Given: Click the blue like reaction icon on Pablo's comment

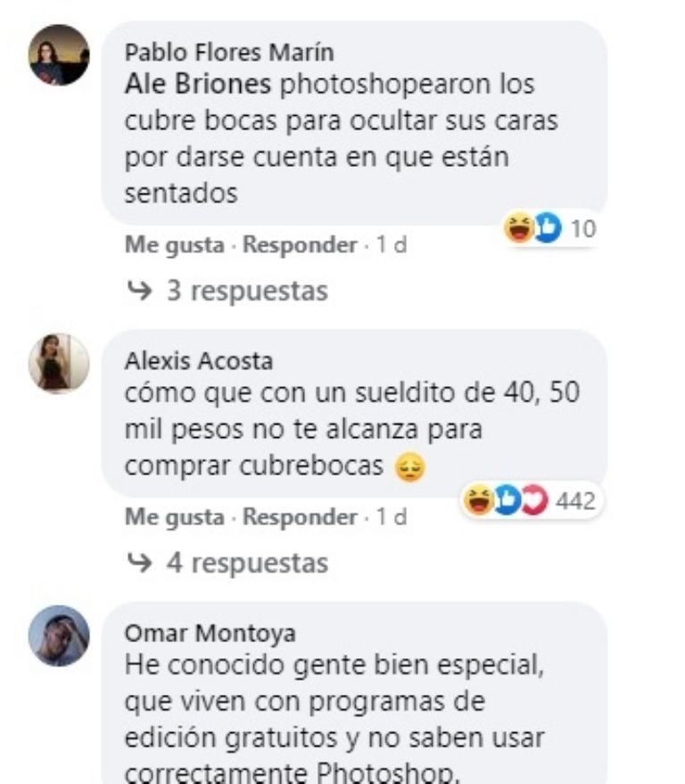Looking at the screenshot, I should 547,227.
